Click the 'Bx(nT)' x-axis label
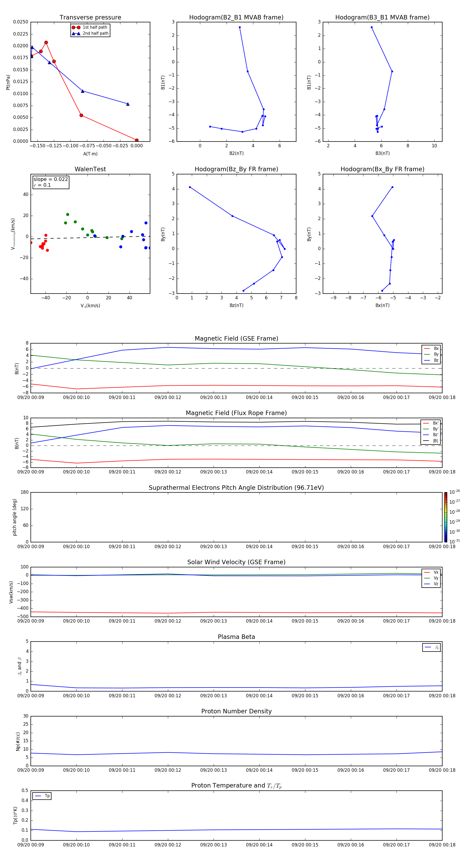Viewport: 473px width, 868px height. point(382,305)
